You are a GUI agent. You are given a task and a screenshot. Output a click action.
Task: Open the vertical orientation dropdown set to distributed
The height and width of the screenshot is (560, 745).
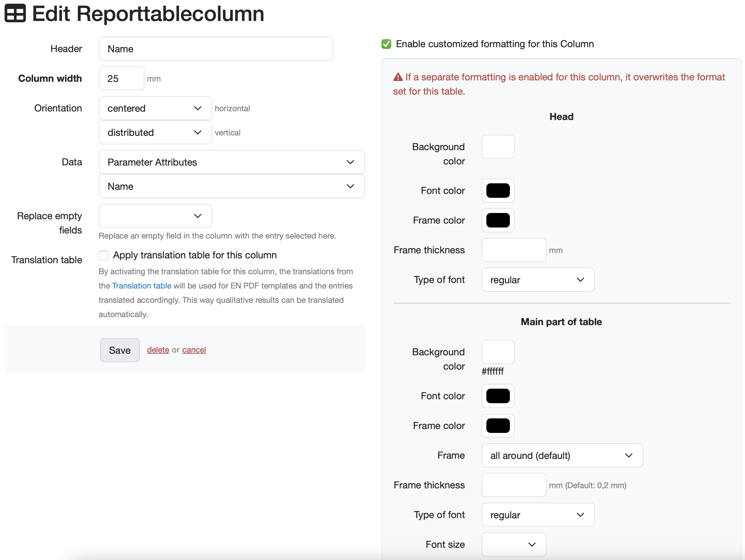(155, 133)
